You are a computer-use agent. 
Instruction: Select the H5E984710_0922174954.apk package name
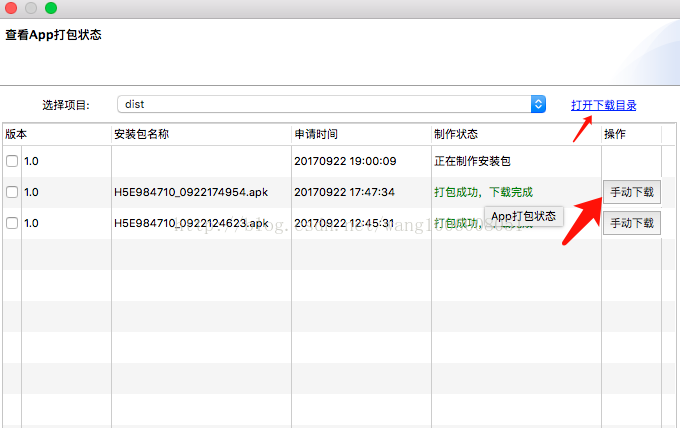pos(191,192)
